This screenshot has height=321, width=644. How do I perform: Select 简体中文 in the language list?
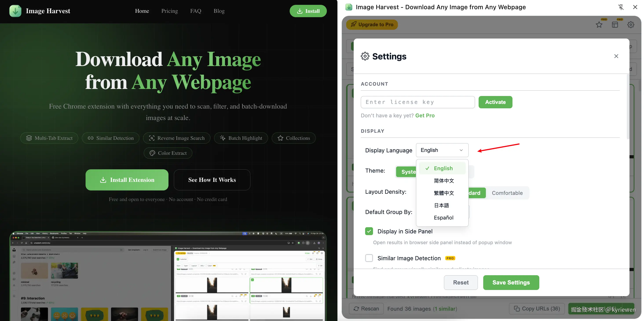pos(442,181)
